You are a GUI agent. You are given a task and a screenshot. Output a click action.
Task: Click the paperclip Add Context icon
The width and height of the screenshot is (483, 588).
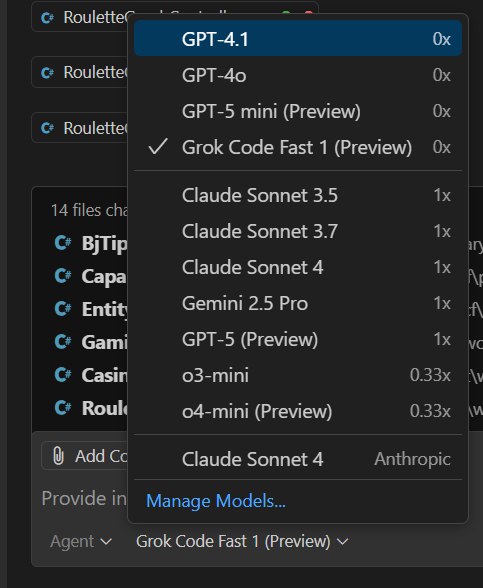58,456
